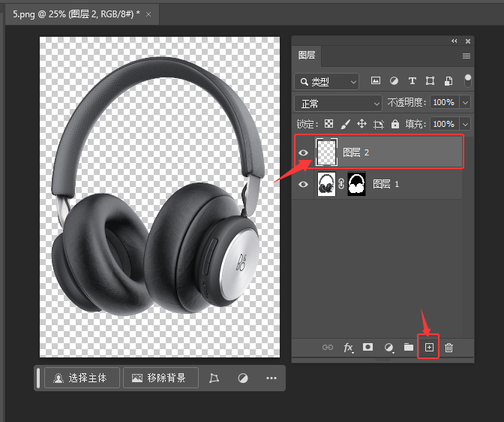Select the opacity 100% value field
Viewport: 504px width, 422px height.
445,103
